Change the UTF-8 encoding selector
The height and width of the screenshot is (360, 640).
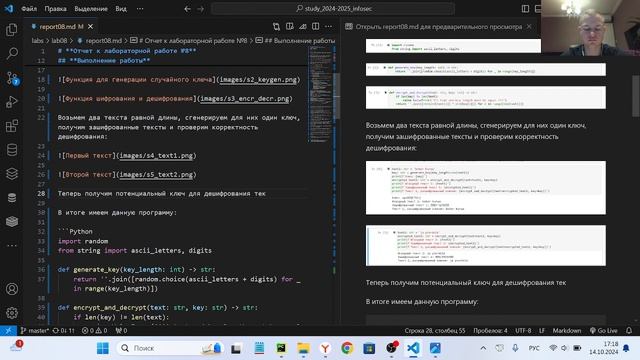pos(523,331)
